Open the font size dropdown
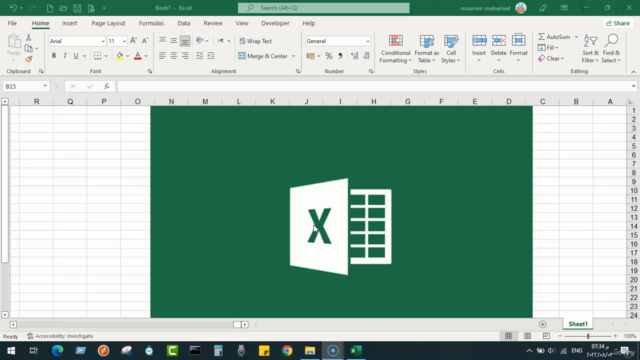This screenshot has width=640, height=360. [124, 41]
